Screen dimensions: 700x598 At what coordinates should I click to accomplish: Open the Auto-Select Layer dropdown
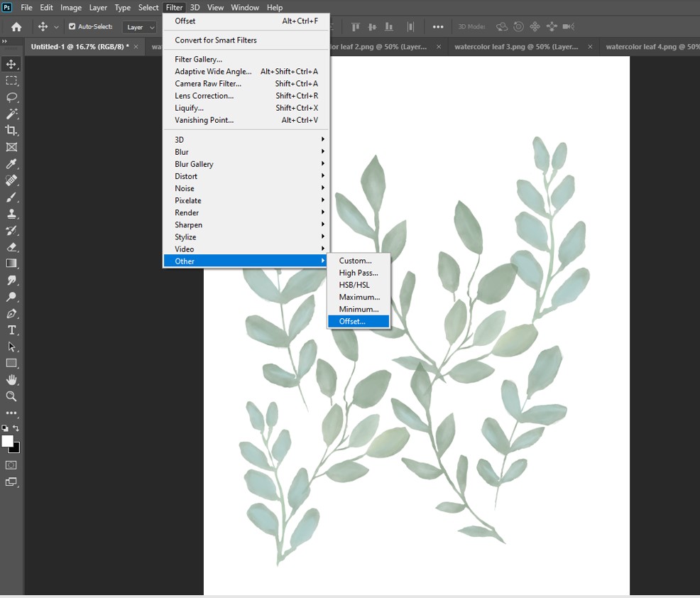point(139,27)
